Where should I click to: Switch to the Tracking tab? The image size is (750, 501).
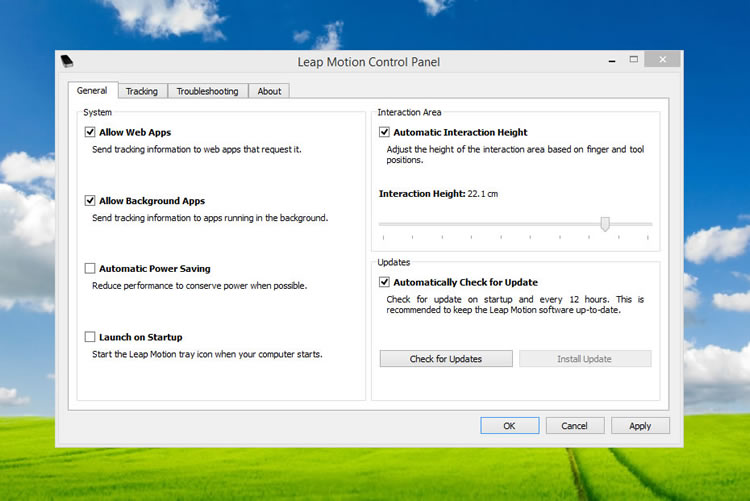(141, 91)
